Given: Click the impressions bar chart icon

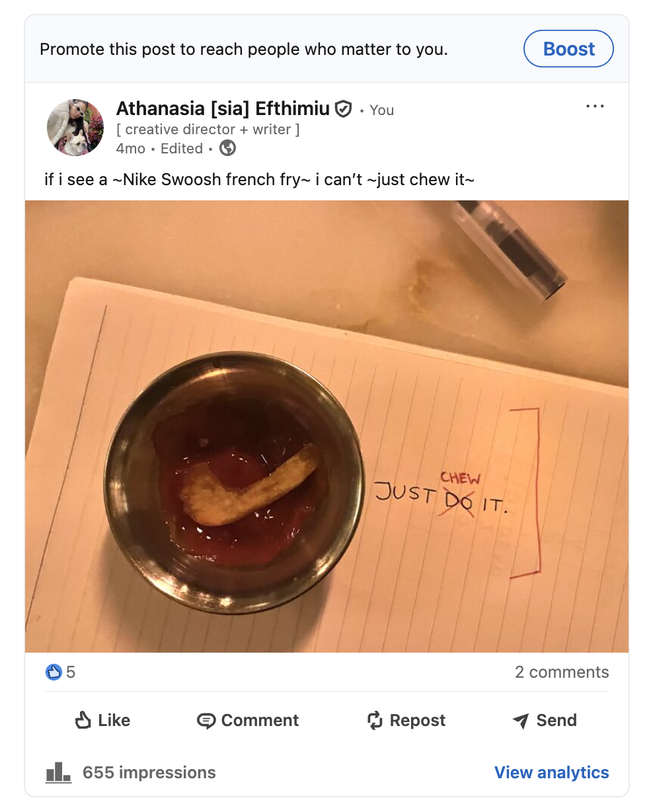Looking at the screenshot, I should [58, 772].
